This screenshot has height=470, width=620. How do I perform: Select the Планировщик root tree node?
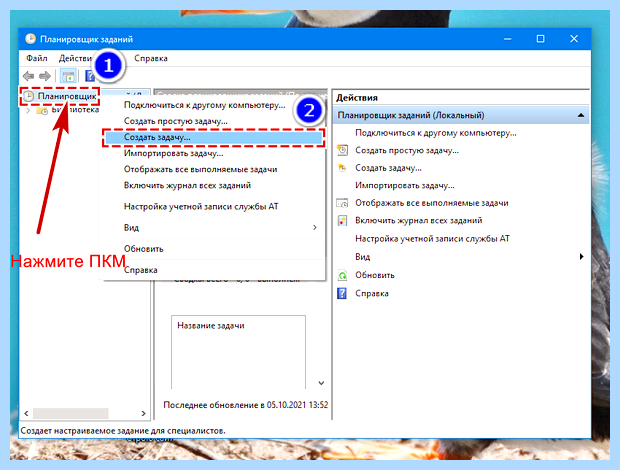click(67, 96)
